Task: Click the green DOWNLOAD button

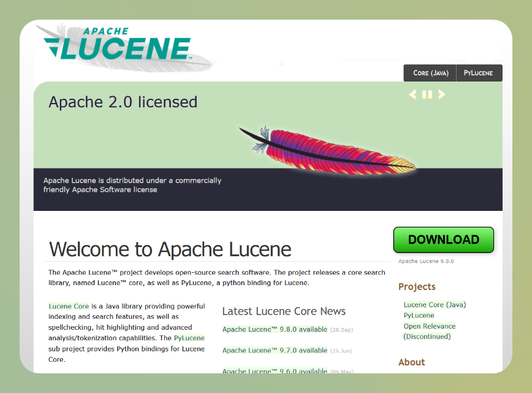Action: 444,240
